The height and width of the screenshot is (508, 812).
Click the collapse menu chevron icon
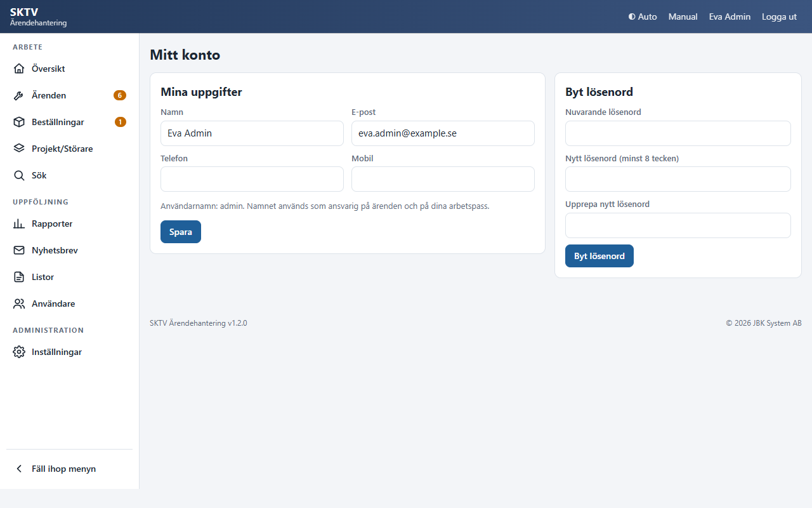pos(19,469)
